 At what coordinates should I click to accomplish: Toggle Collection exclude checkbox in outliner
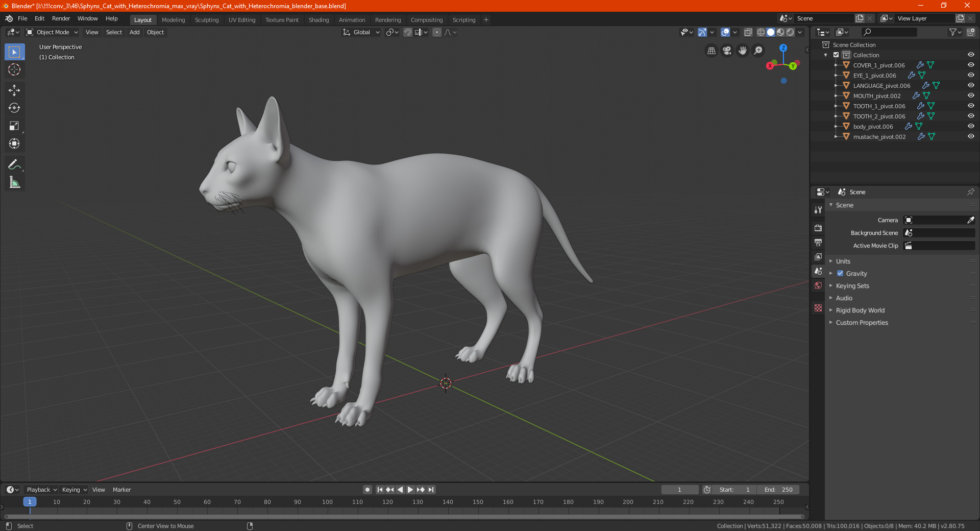click(x=836, y=55)
